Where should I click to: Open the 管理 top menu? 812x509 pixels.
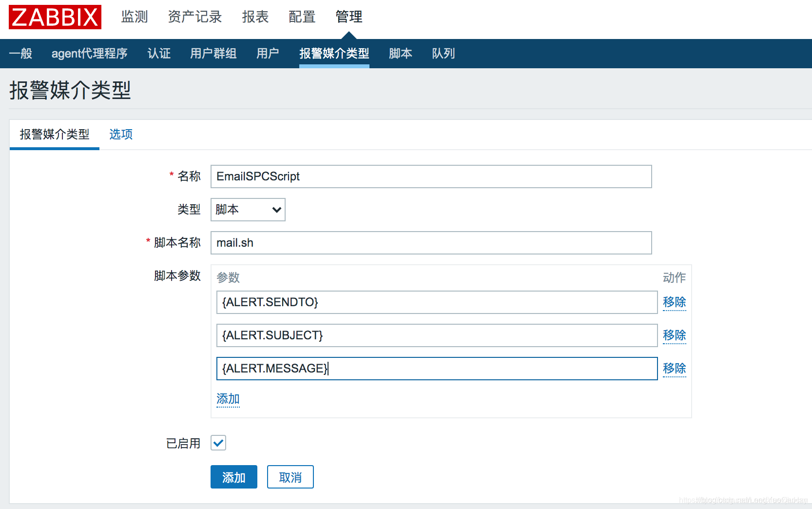349,17
